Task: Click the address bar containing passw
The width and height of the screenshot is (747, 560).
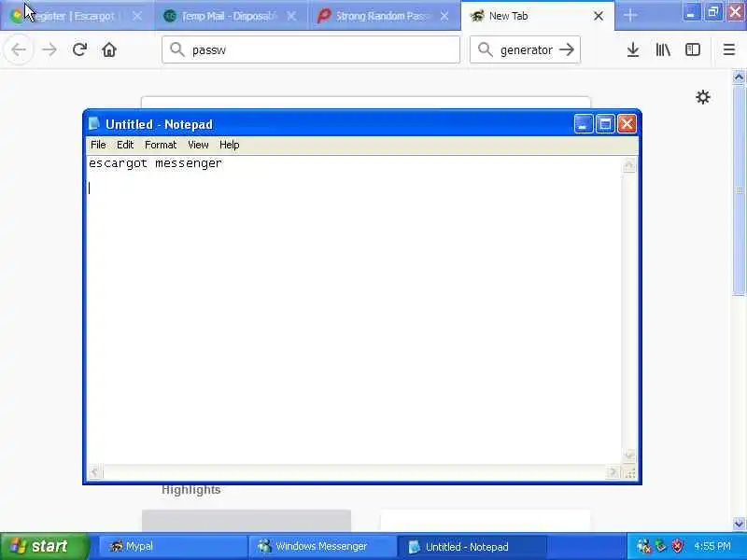Action: [x=311, y=49]
